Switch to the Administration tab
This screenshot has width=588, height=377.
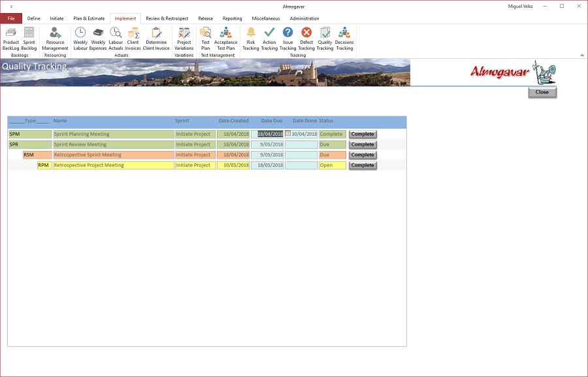[x=304, y=18]
